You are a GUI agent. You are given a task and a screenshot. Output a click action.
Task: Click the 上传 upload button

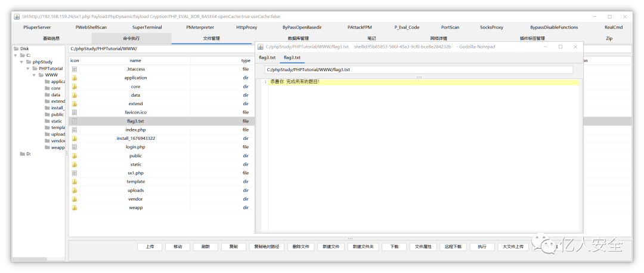[x=150, y=247]
